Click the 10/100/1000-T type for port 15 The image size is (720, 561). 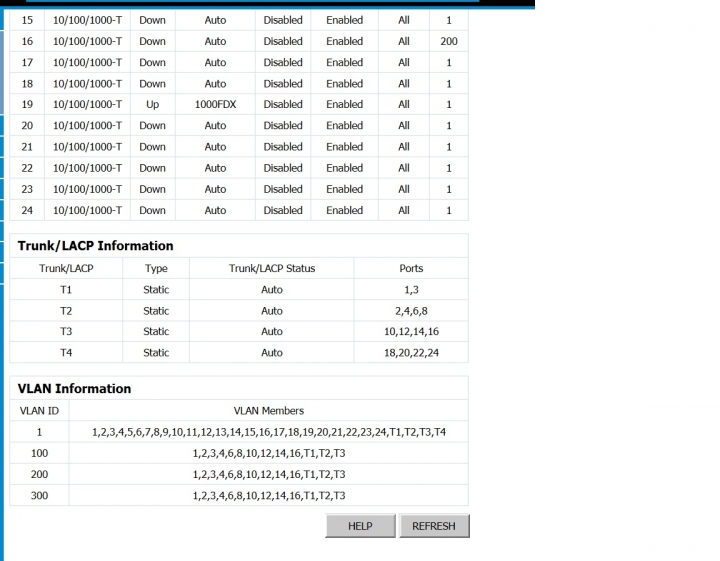[x=87, y=20]
